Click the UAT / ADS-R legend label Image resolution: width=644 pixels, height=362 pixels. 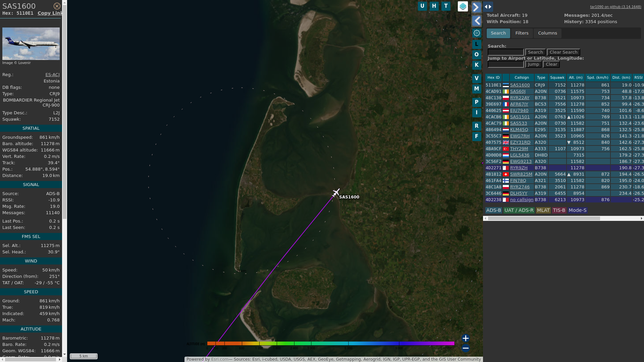519,210
